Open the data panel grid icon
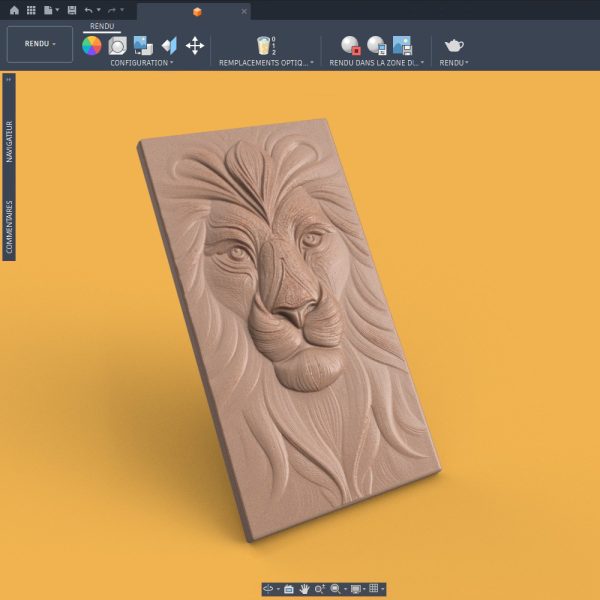 coord(31,10)
